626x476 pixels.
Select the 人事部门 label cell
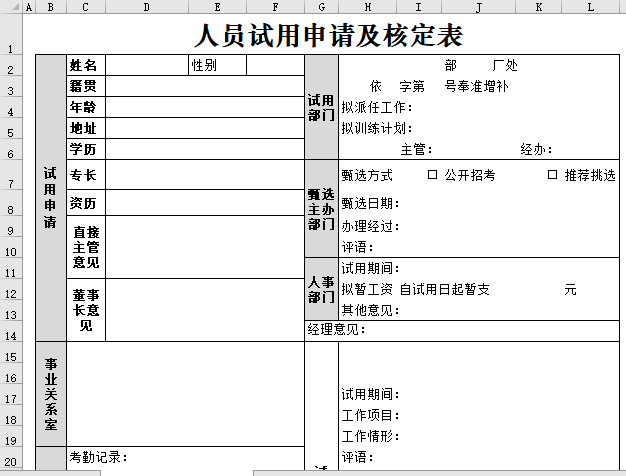click(x=321, y=289)
